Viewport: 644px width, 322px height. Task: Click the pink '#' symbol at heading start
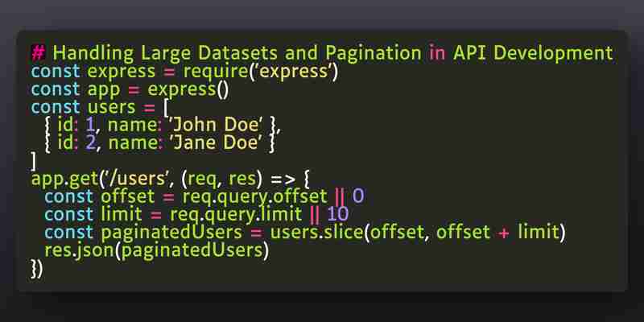[38, 53]
